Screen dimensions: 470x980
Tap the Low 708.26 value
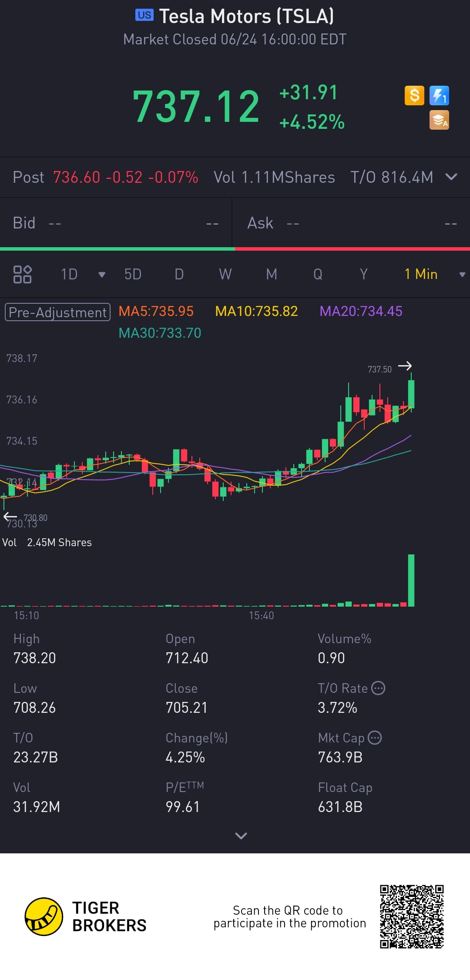coord(35,708)
